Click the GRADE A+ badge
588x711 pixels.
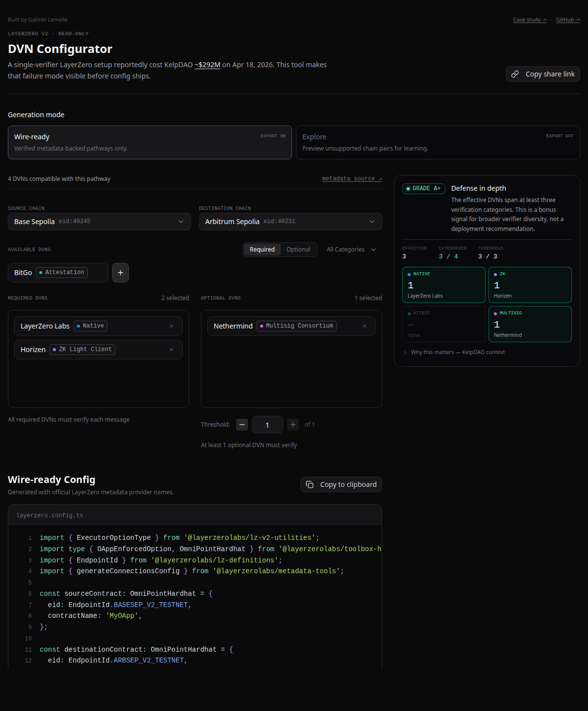pyautogui.click(x=424, y=188)
